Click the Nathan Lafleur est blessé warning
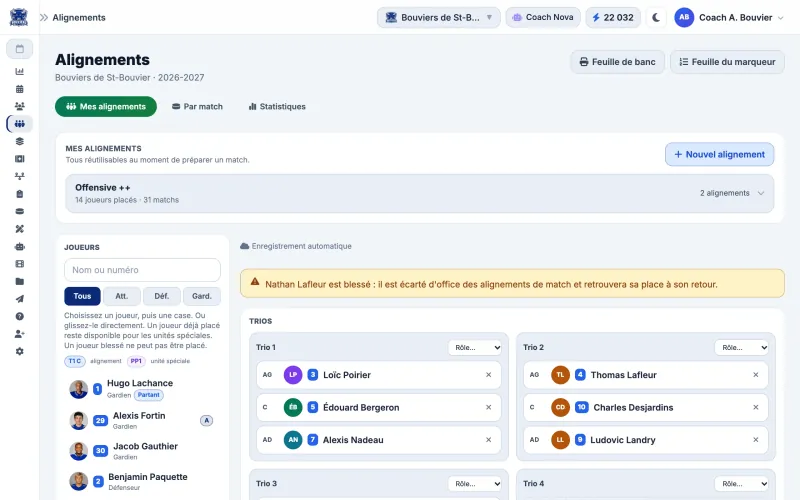This screenshot has width=800, height=500. point(512,284)
